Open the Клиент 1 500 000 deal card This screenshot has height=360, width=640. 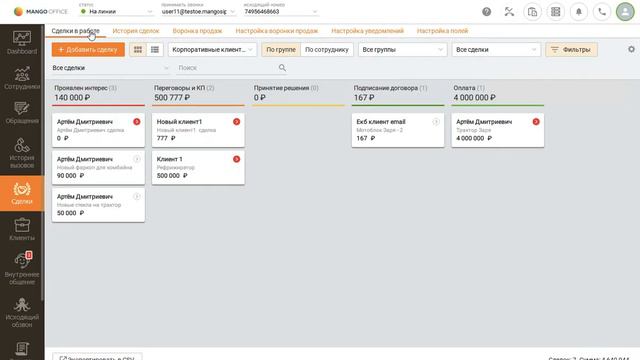click(x=198, y=167)
